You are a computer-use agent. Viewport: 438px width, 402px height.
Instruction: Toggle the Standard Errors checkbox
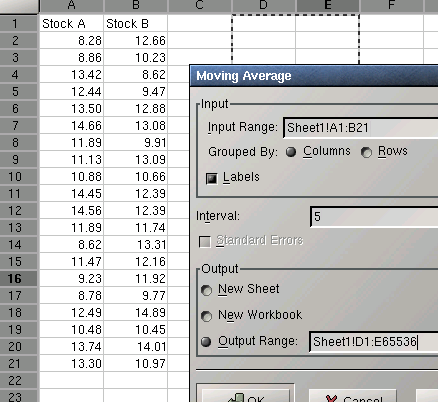[x=205, y=241]
